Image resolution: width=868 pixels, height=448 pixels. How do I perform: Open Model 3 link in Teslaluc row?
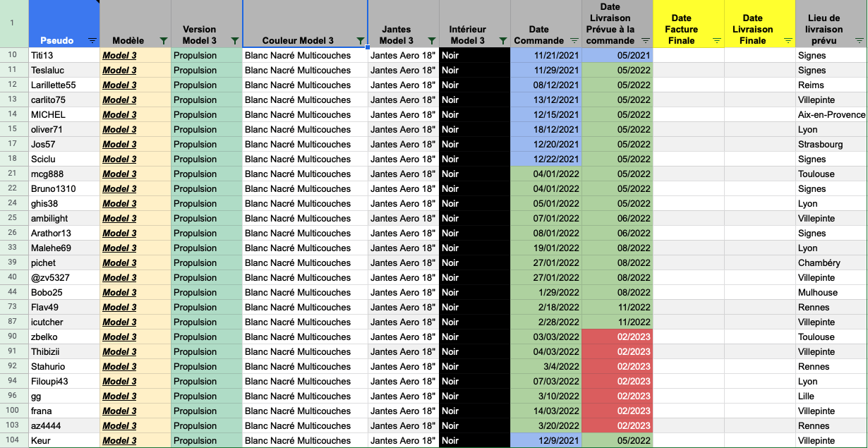click(119, 70)
